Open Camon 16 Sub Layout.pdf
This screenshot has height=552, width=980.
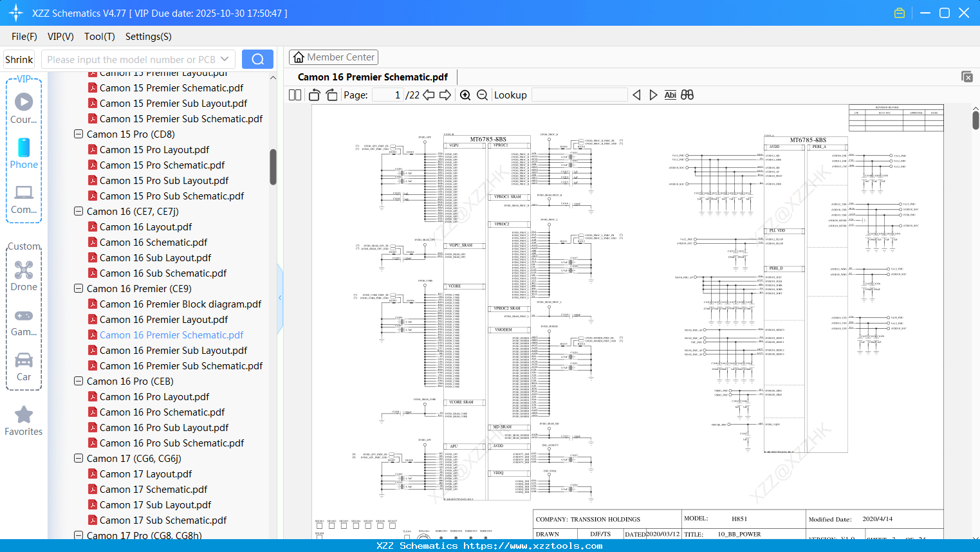155,257
